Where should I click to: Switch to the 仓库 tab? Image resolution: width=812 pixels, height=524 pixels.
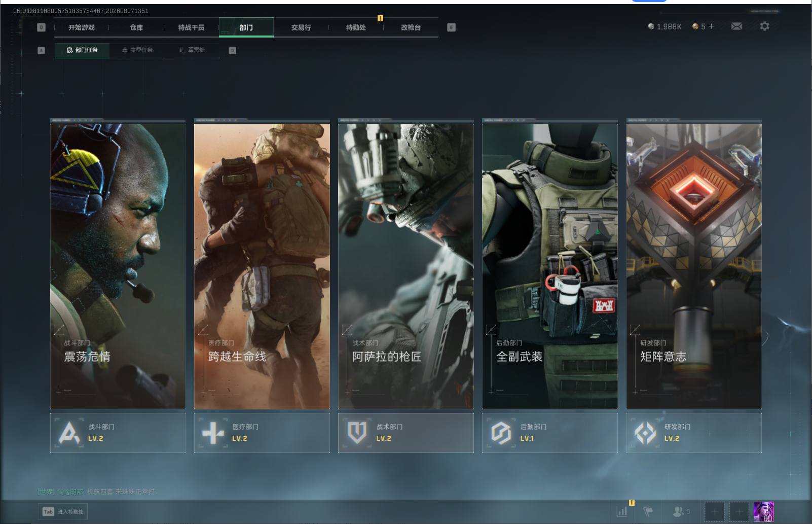tap(136, 27)
